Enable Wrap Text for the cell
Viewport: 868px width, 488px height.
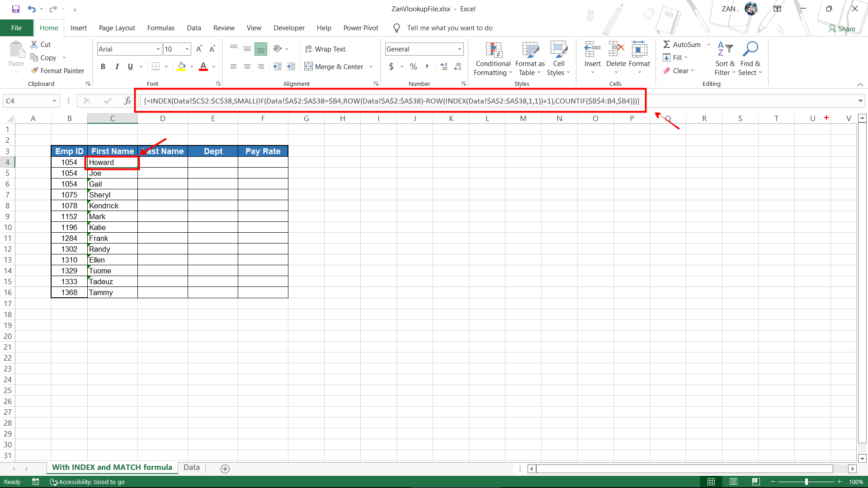click(x=325, y=49)
